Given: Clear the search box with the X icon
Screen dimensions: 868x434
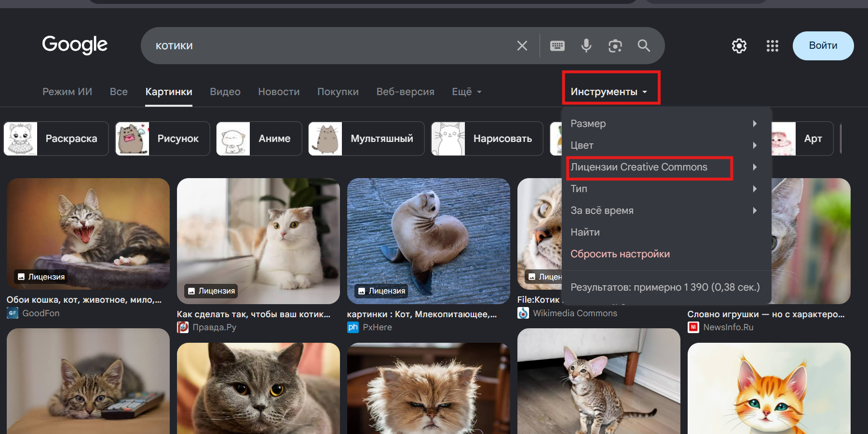Looking at the screenshot, I should 522,46.
